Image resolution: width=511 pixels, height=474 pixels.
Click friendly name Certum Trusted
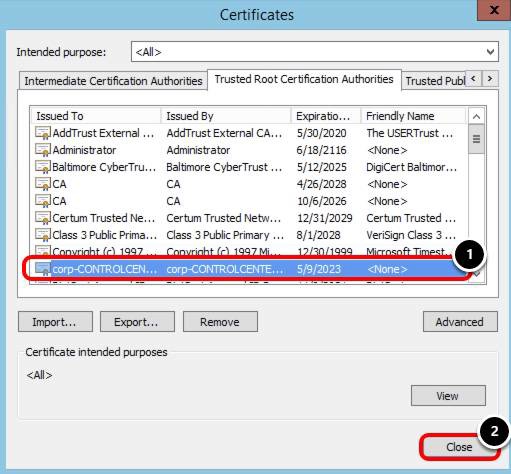411,218
